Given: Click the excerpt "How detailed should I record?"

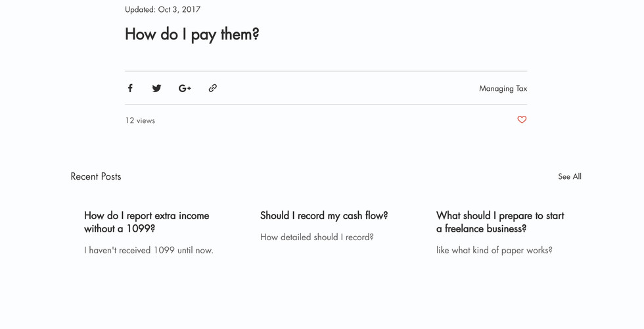Looking at the screenshot, I should pos(317,237).
